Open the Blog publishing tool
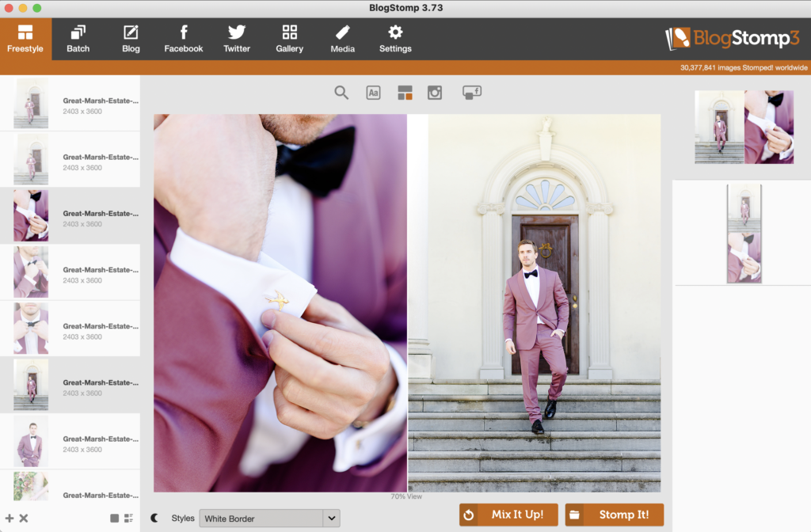 tap(130, 38)
